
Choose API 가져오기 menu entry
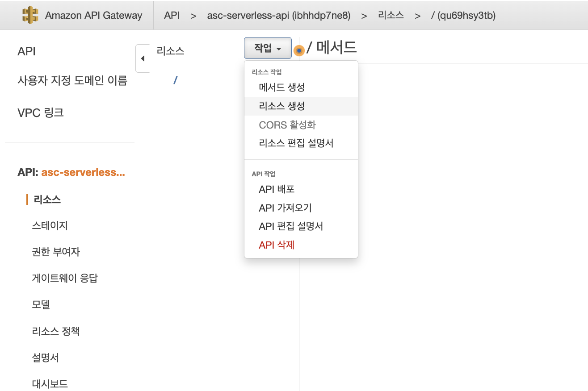point(301,208)
